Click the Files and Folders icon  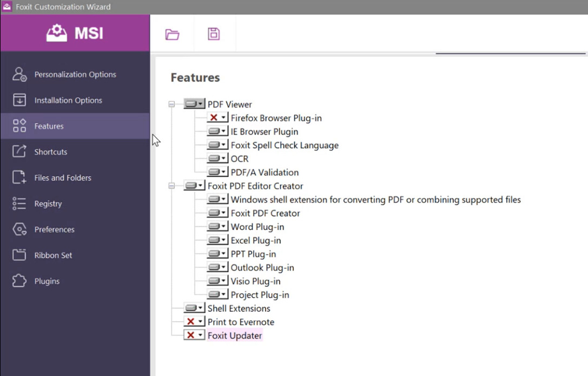click(19, 177)
